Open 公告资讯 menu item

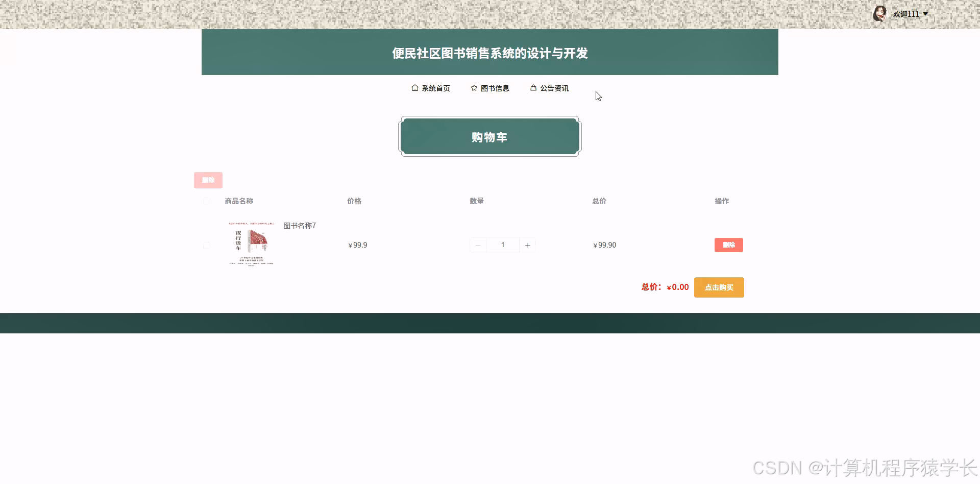549,88
